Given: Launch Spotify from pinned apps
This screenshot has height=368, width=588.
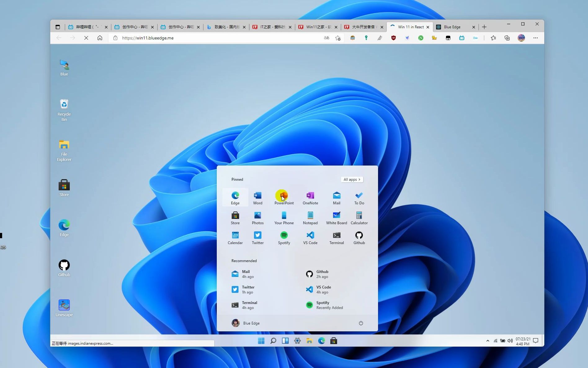Looking at the screenshot, I should click(x=284, y=238).
